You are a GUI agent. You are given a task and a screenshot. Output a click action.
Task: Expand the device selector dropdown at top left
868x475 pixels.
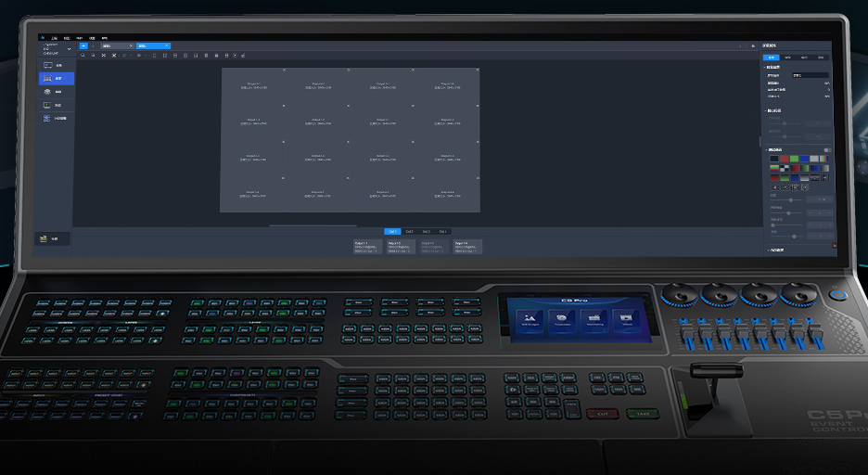pos(69,48)
